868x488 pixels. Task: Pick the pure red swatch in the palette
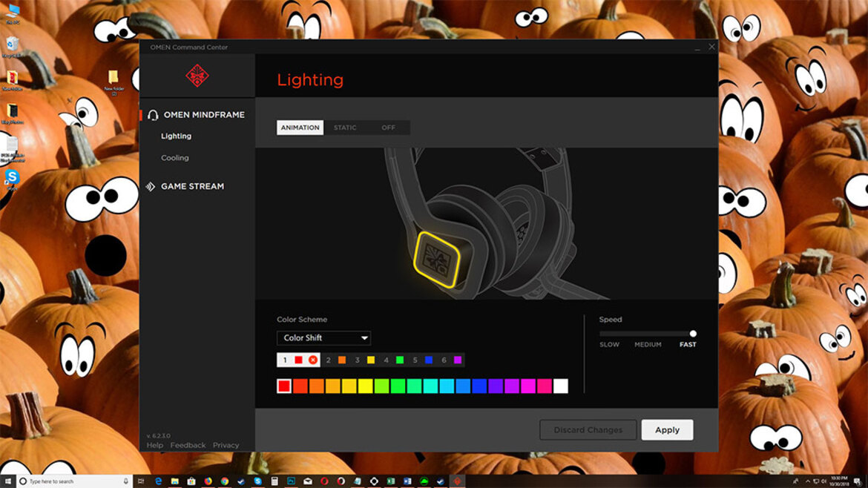click(x=284, y=386)
